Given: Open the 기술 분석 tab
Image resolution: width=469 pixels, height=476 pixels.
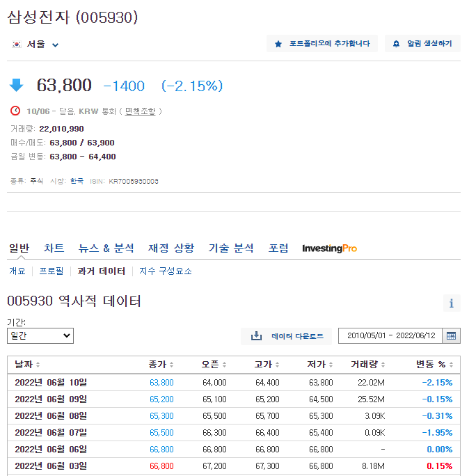Looking at the screenshot, I should [x=231, y=248].
